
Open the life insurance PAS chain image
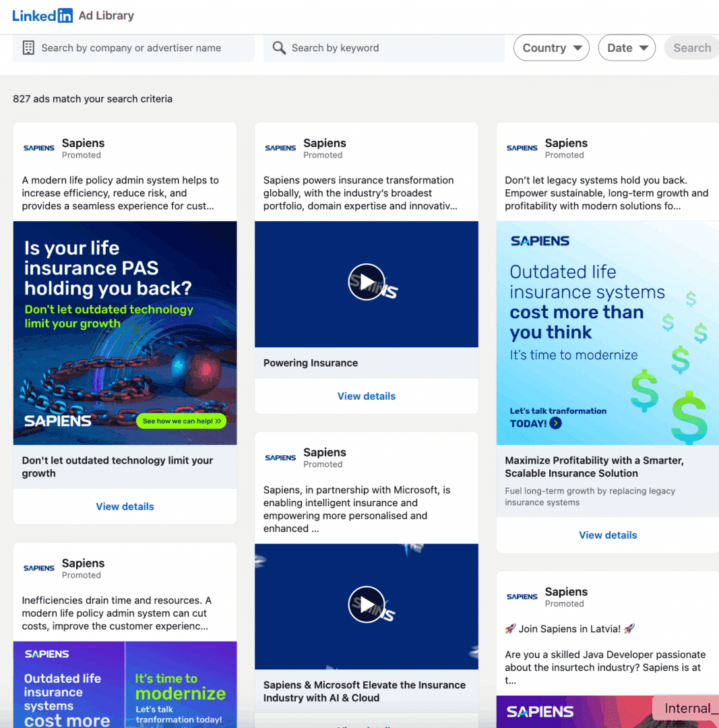click(x=125, y=333)
